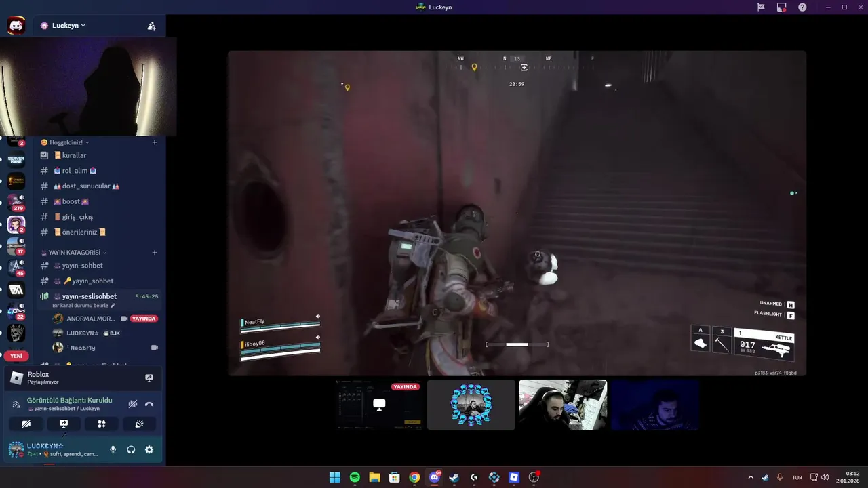Viewport: 868px width, 488px height.
Task: Open Steam from the taskbar
Action: coord(454,477)
